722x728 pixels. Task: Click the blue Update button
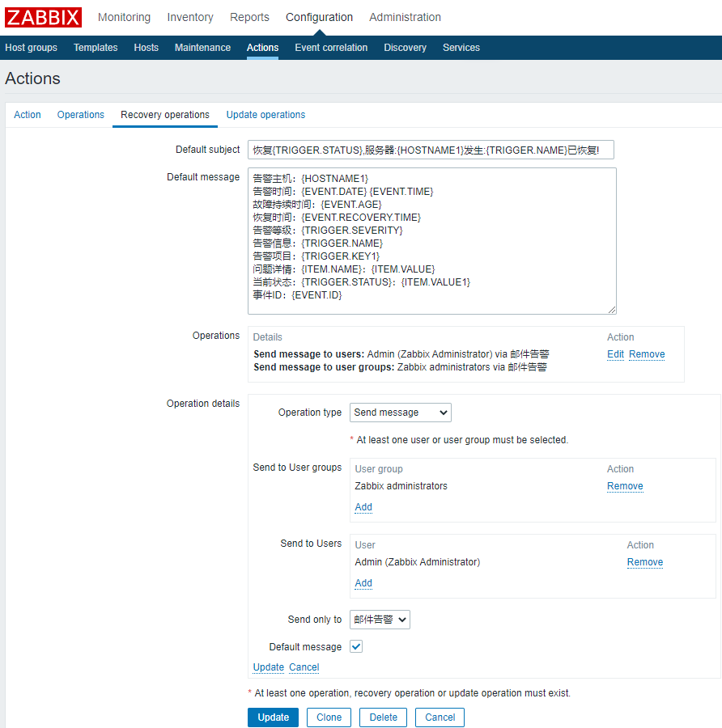click(x=274, y=717)
